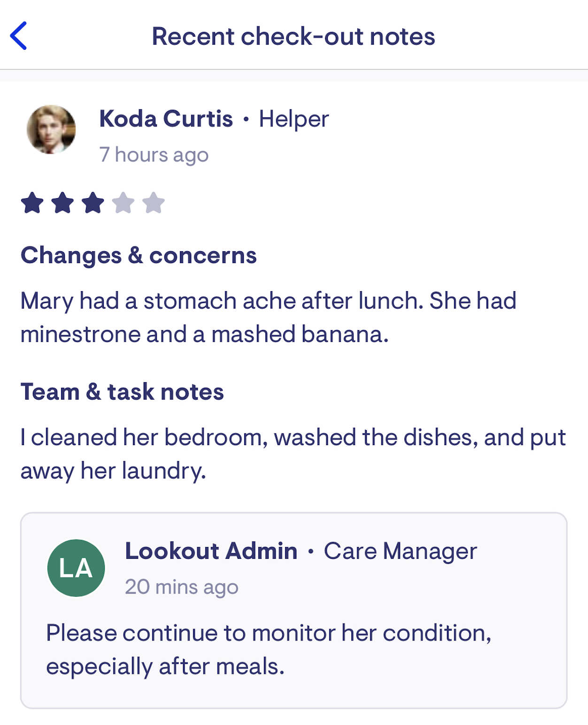Select the fifth grey rating star
588x725 pixels.
[154, 203]
